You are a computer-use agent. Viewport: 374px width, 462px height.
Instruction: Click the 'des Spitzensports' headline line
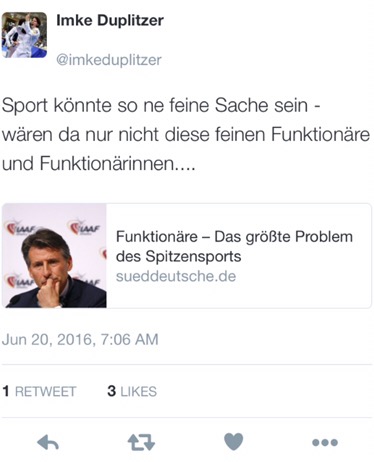point(178,257)
